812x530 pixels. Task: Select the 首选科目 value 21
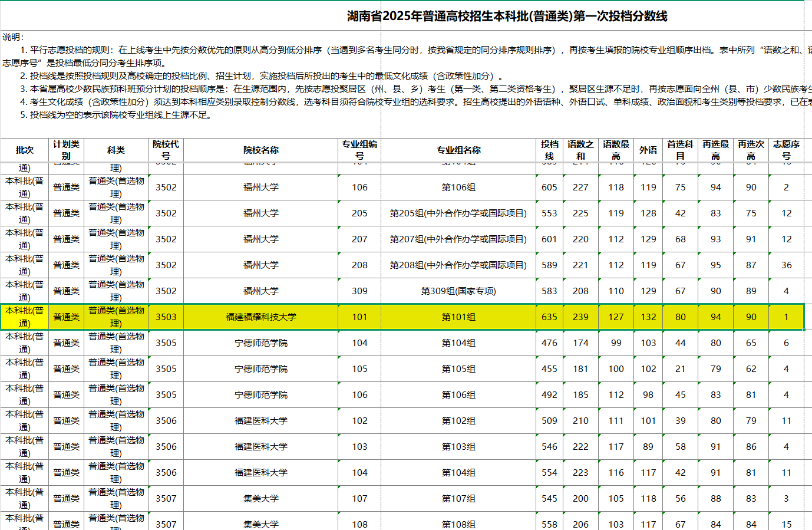coord(680,369)
